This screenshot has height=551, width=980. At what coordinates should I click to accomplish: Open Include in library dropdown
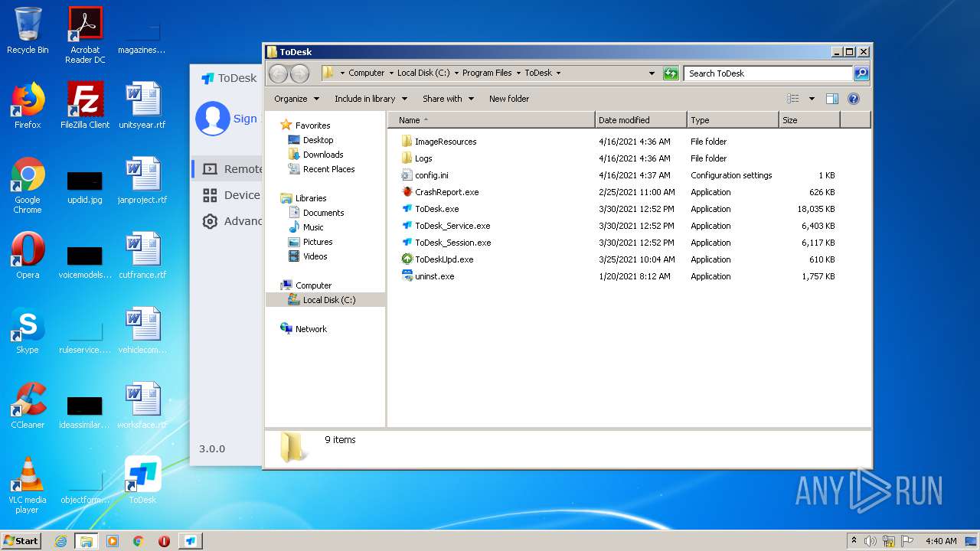371,99
